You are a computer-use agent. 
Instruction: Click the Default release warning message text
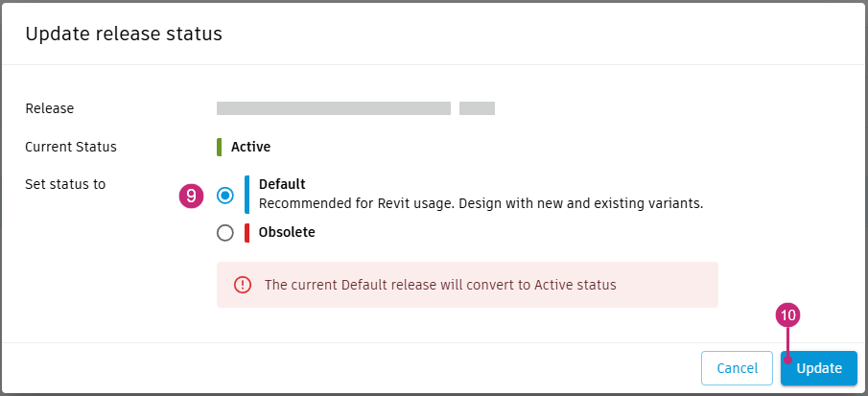(440, 285)
